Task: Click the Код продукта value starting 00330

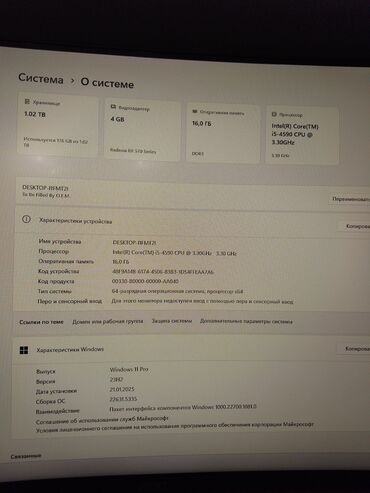Action: [x=145, y=281]
